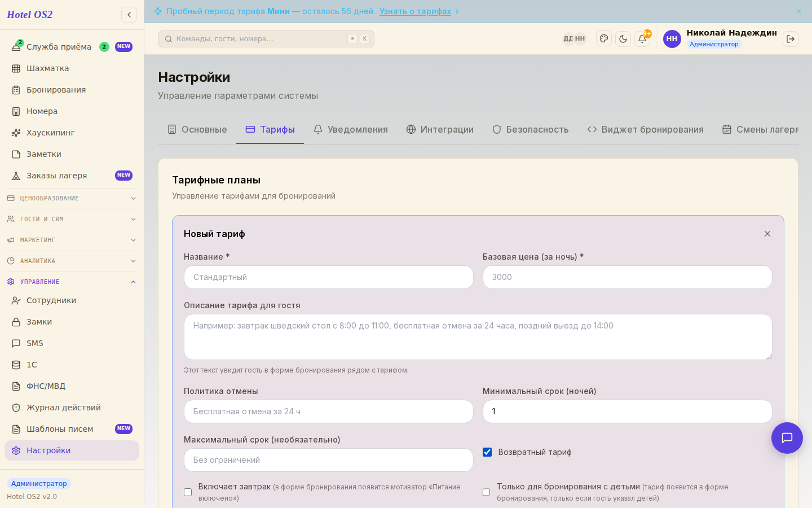Follow the Узнать о тарифах link
Viewport: 812px width, 508px height.
point(415,11)
